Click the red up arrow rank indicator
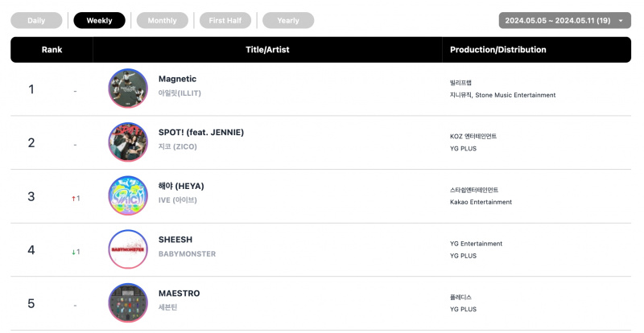The height and width of the screenshot is (333, 644). pyautogui.click(x=73, y=199)
